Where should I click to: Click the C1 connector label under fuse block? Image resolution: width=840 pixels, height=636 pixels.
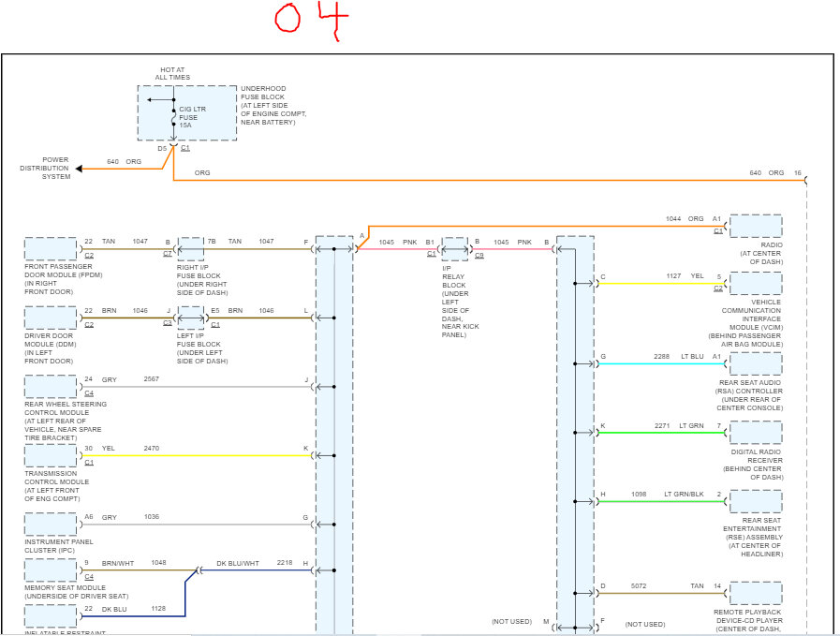(184, 148)
